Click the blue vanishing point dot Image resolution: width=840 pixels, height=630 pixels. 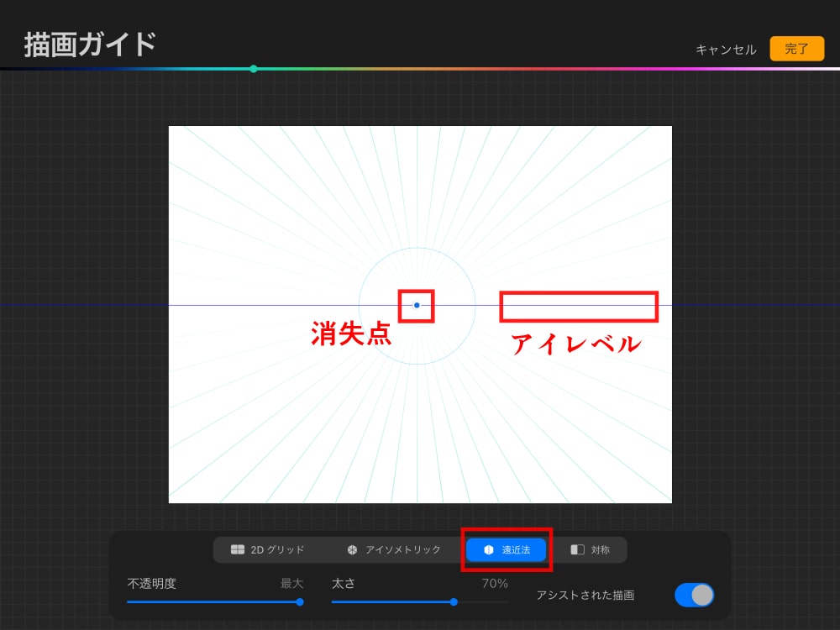(416, 305)
